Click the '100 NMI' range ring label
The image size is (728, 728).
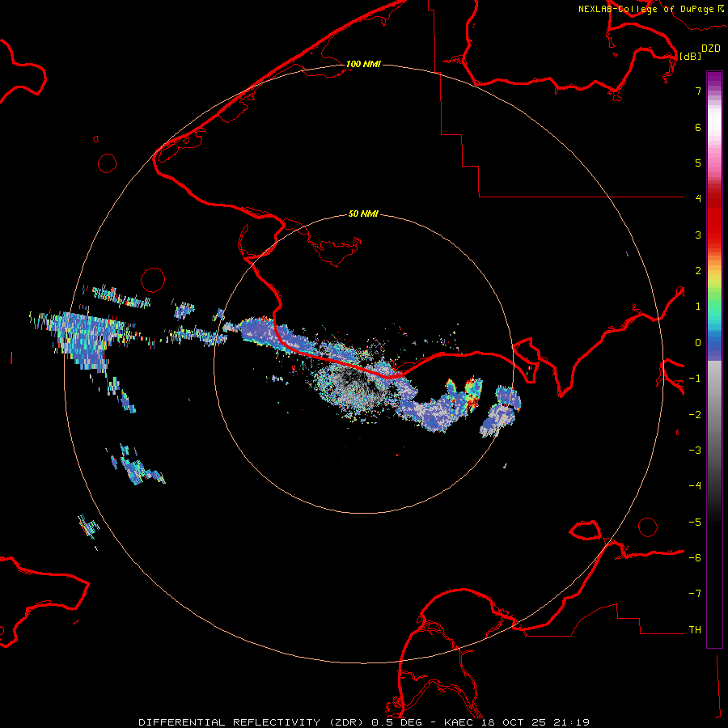(x=363, y=64)
